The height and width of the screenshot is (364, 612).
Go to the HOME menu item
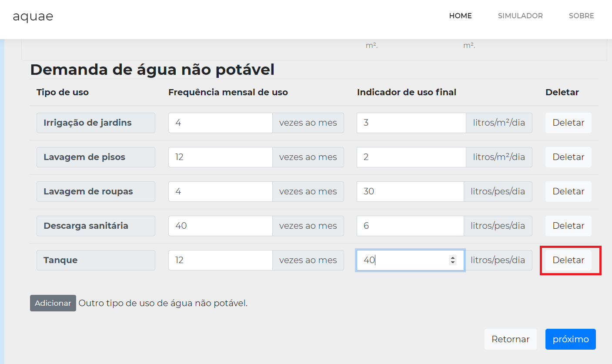click(460, 16)
